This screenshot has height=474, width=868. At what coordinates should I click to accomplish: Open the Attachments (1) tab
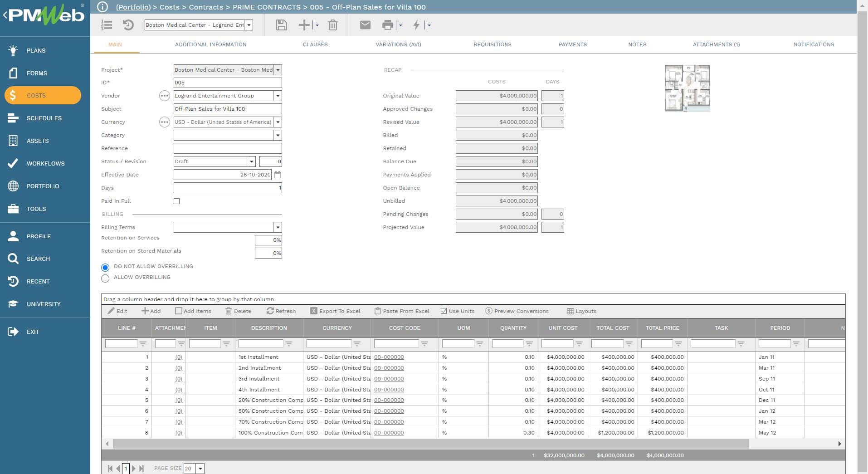(717, 44)
